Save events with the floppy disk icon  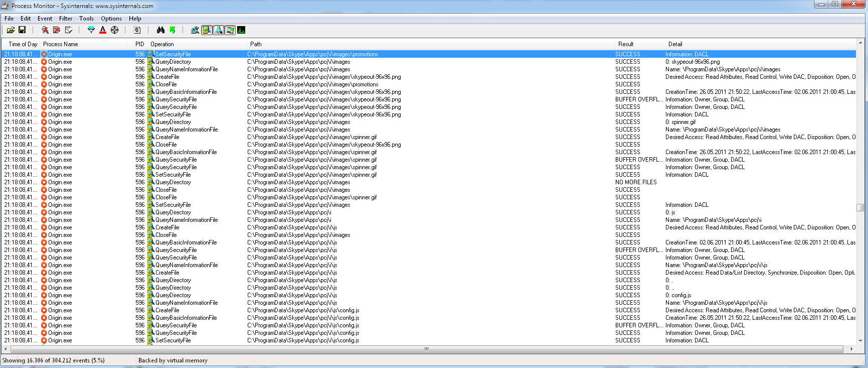(22, 30)
